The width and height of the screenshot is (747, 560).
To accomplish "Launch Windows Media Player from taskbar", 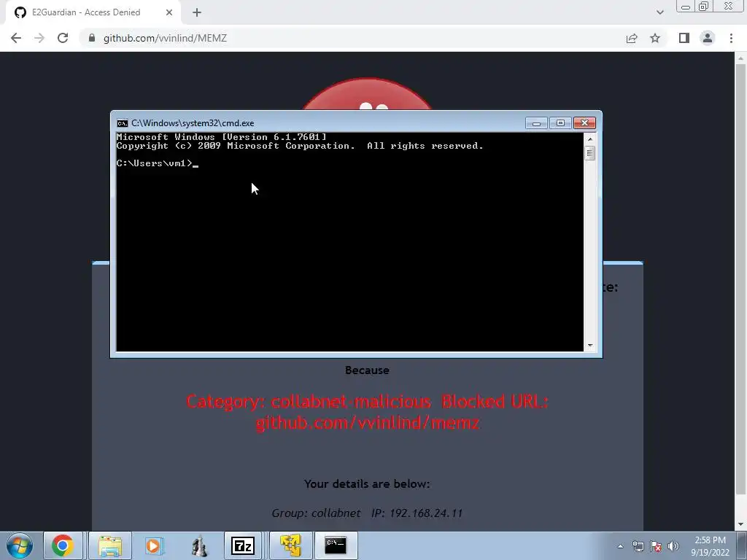I will (154, 545).
